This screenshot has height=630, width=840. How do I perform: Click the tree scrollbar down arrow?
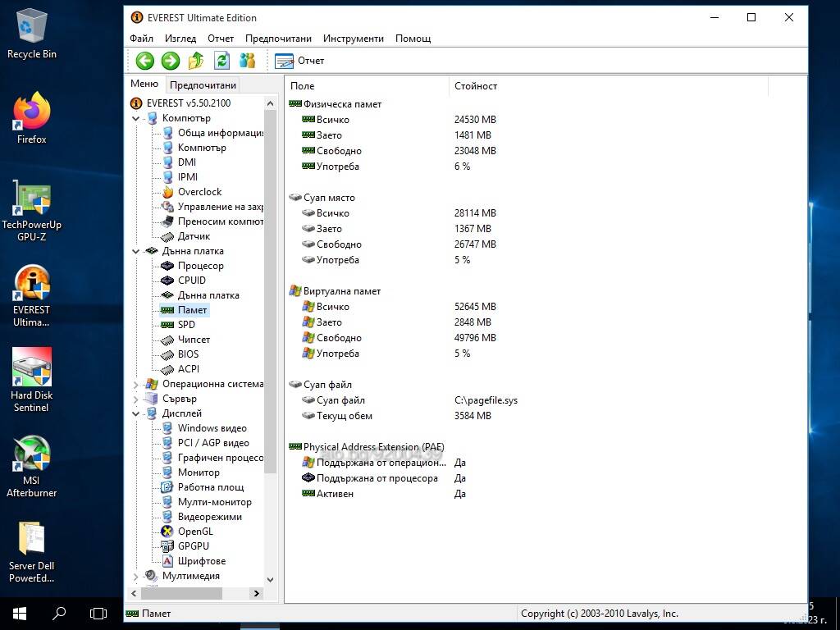pyautogui.click(x=271, y=580)
